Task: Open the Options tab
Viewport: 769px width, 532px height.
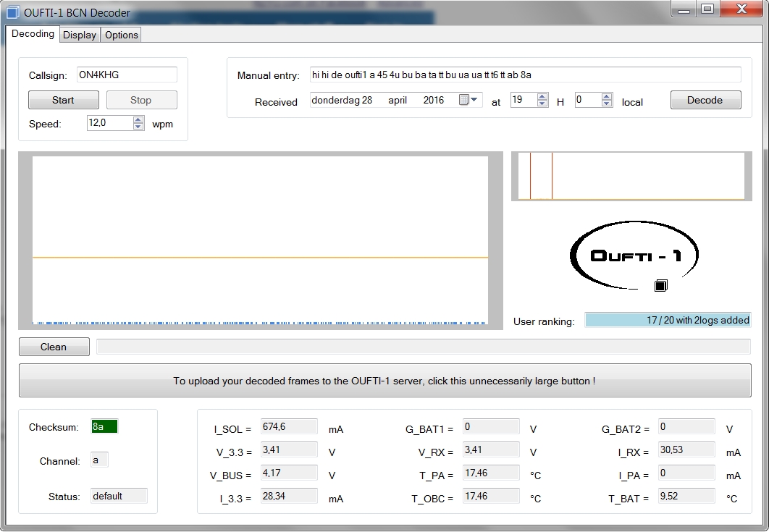Action: 121,35
